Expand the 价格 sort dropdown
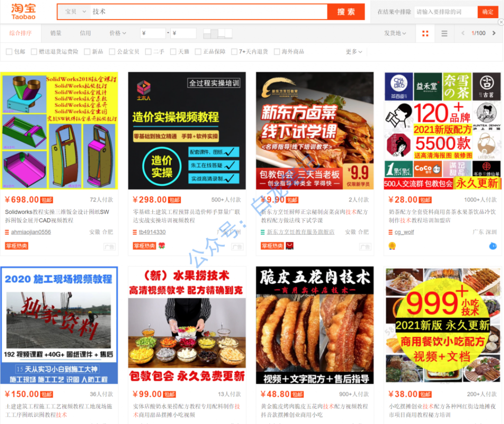 (x=118, y=33)
